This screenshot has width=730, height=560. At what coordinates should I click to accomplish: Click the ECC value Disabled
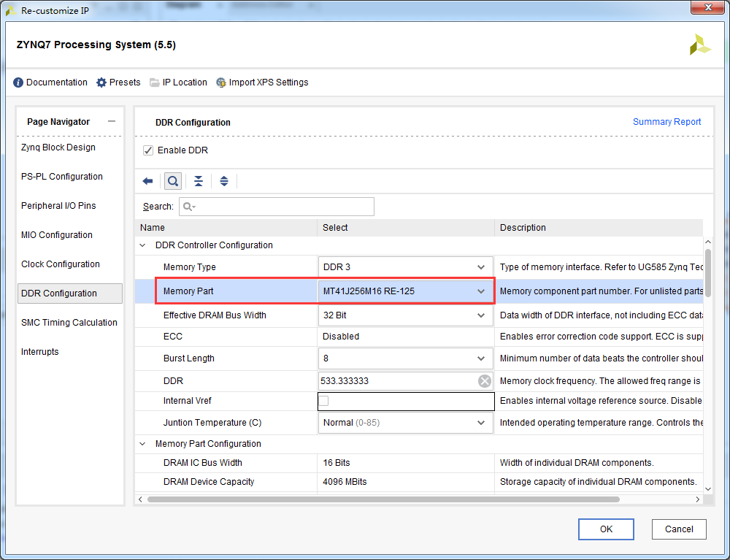(341, 337)
